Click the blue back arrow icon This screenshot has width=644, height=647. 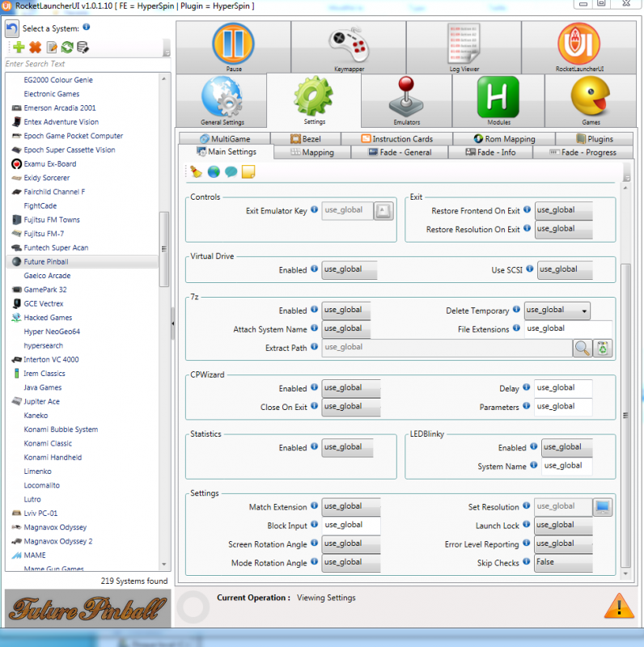(x=12, y=29)
